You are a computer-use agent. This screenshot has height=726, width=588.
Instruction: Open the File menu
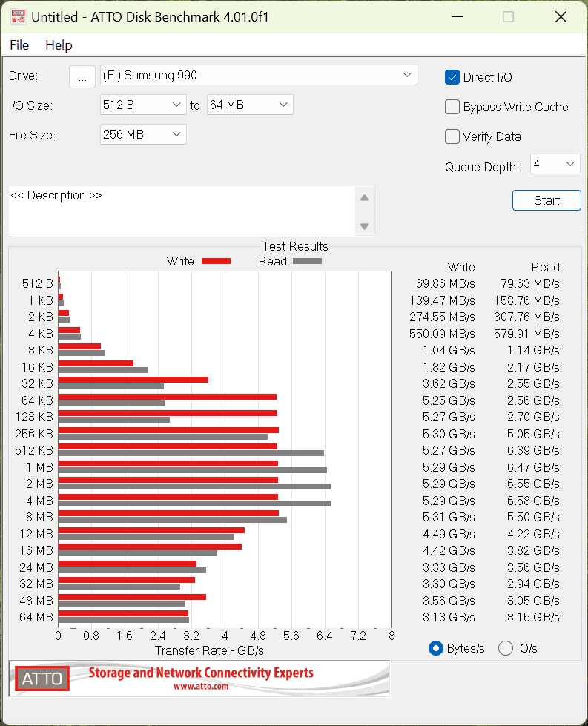click(x=19, y=45)
